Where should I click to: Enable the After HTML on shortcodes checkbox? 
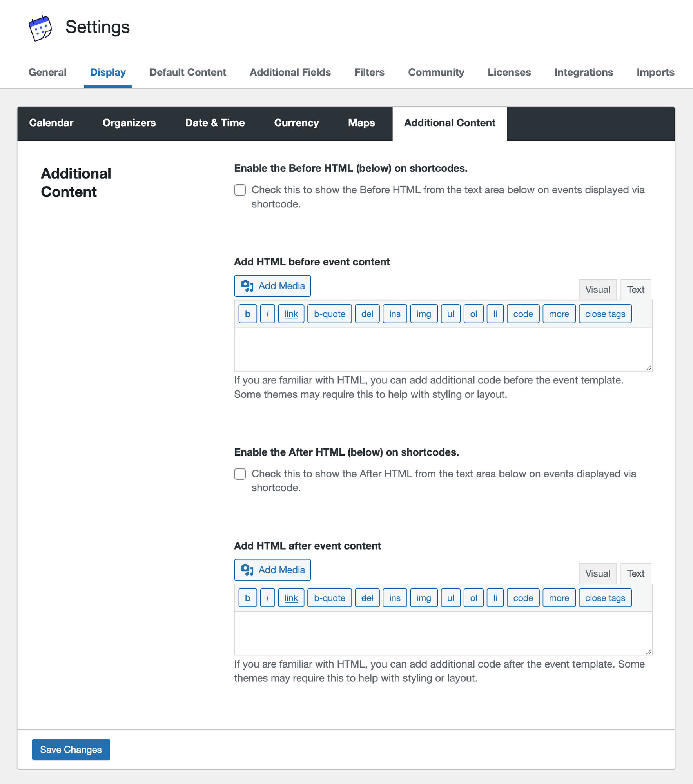[x=239, y=474]
